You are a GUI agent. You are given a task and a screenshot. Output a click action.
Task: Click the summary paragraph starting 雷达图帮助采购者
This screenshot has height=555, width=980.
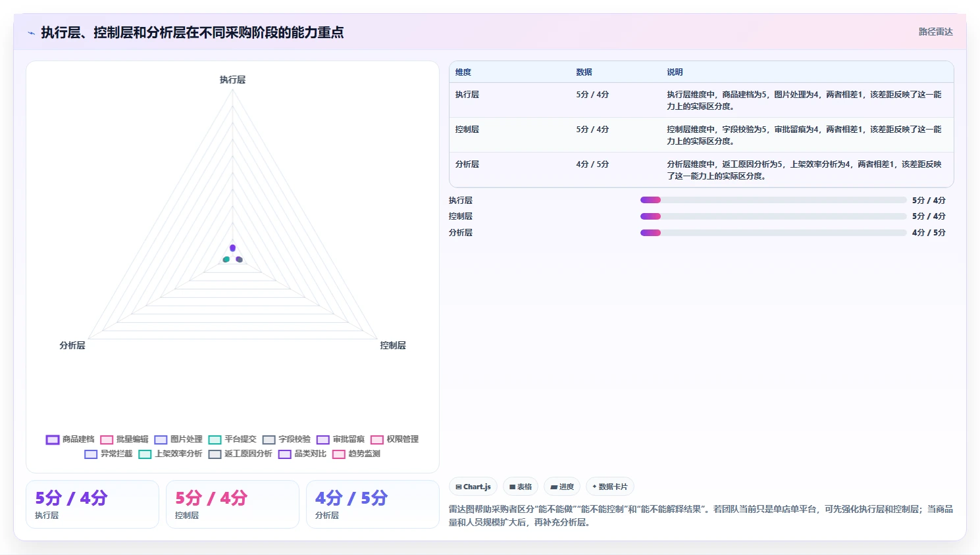click(x=701, y=516)
